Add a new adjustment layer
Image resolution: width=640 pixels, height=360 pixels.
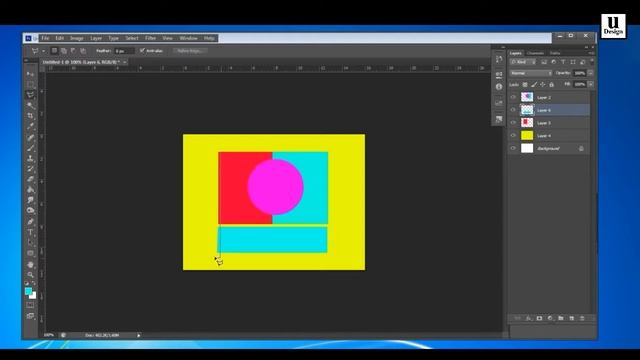550,318
